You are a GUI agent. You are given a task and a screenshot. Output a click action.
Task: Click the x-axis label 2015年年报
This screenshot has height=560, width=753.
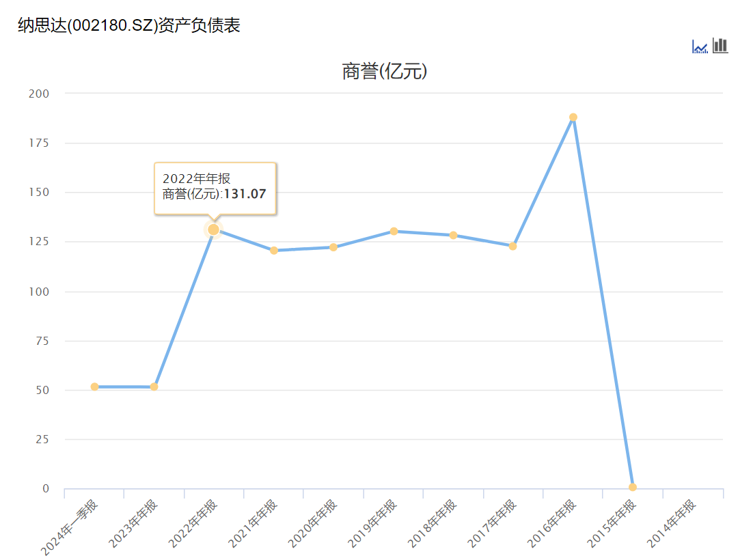(x=612, y=524)
